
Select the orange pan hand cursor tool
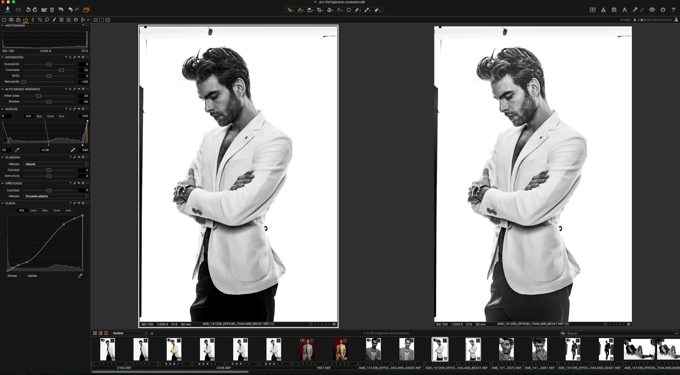click(x=300, y=10)
